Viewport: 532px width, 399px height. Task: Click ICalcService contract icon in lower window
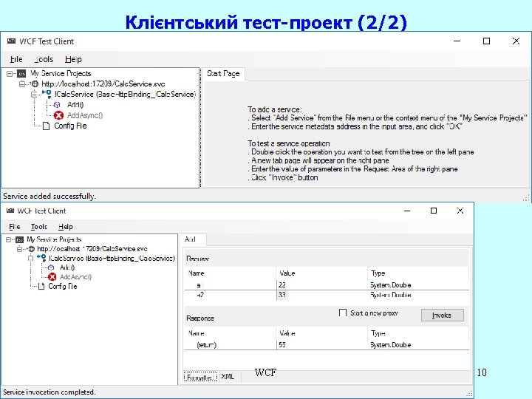[x=41, y=258]
